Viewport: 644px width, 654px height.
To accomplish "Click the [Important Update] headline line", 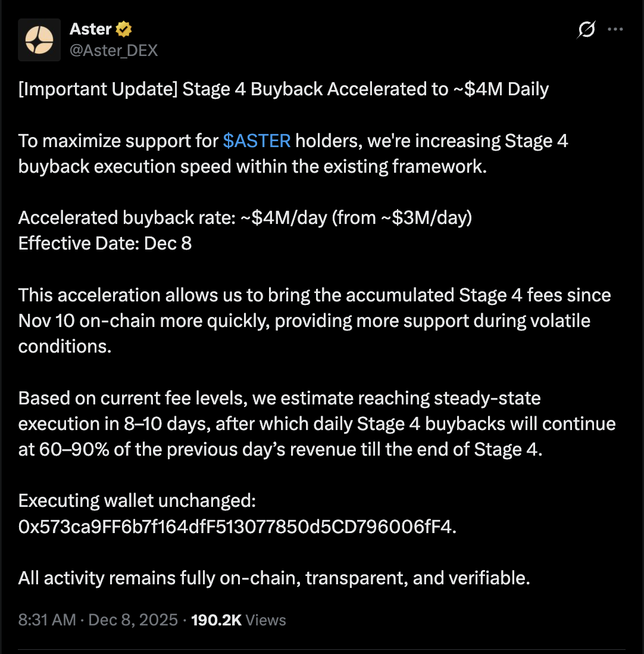I will [283, 89].
